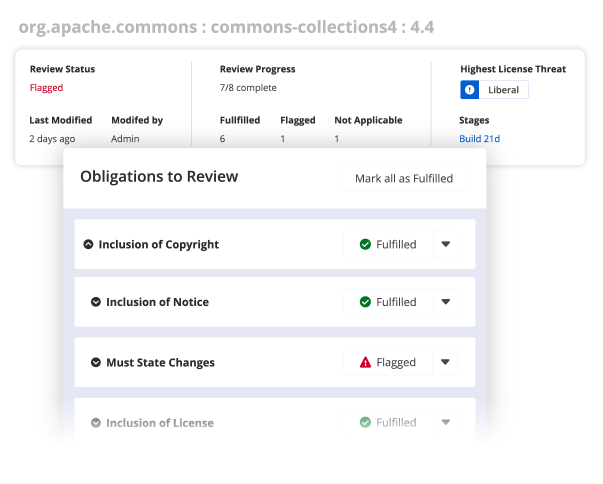
Task: Open status dropdown arrow for Must State Changes
Action: pyautogui.click(x=445, y=362)
